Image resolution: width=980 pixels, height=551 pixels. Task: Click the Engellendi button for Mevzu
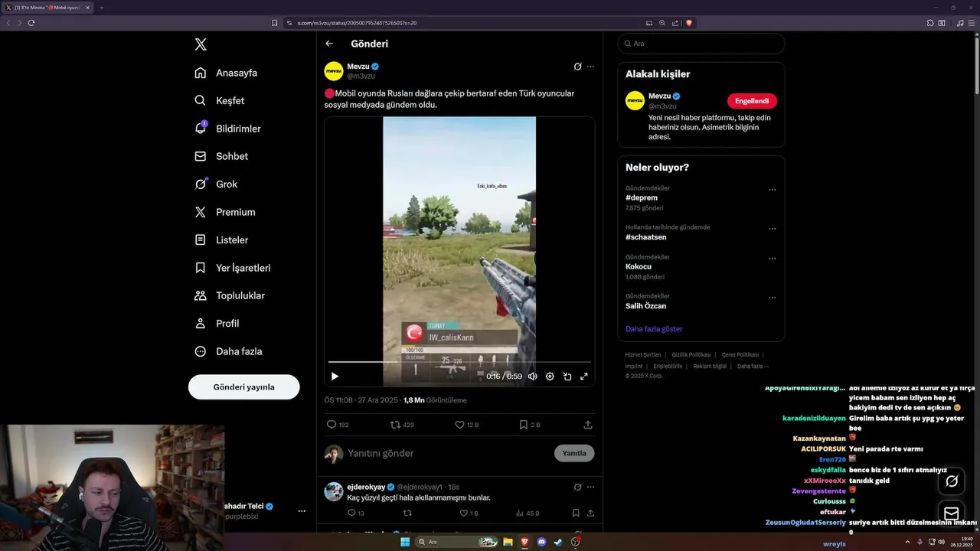(752, 101)
